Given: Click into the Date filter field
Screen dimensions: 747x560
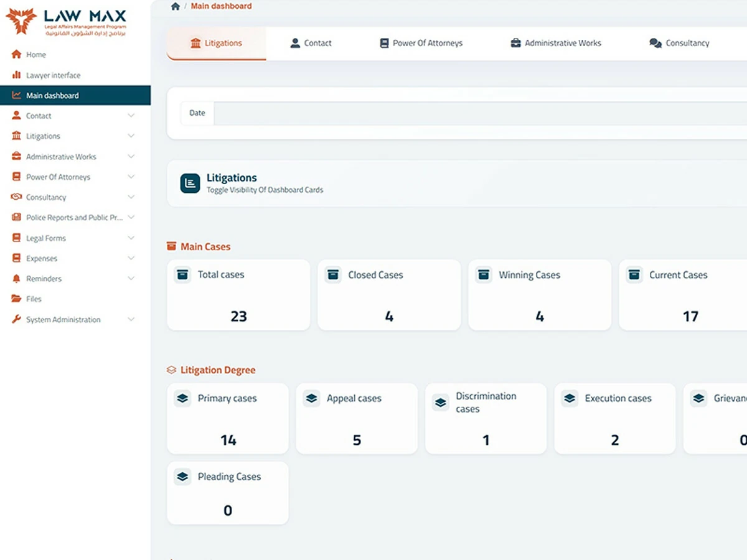Looking at the screenshot, I should (481, 113).
